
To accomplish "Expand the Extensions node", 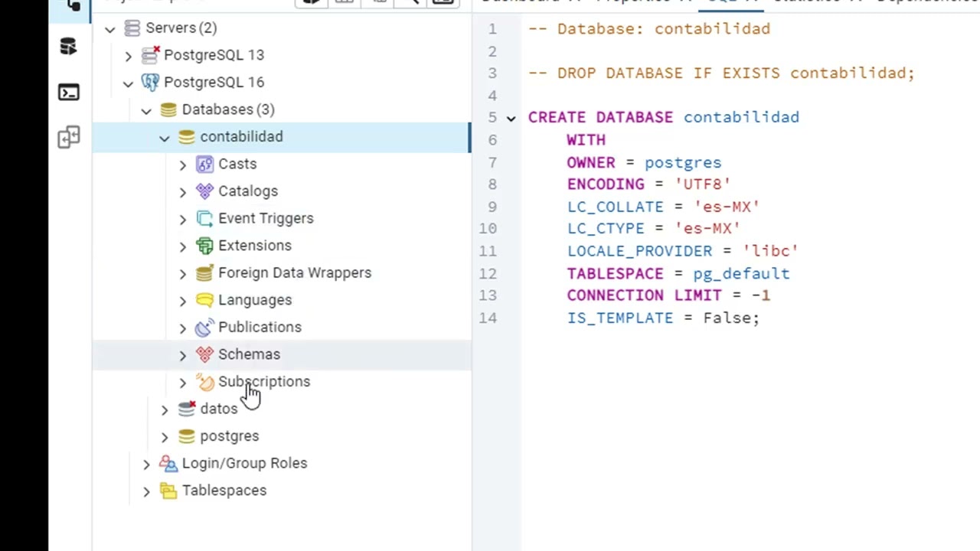I will click(182, 246).
